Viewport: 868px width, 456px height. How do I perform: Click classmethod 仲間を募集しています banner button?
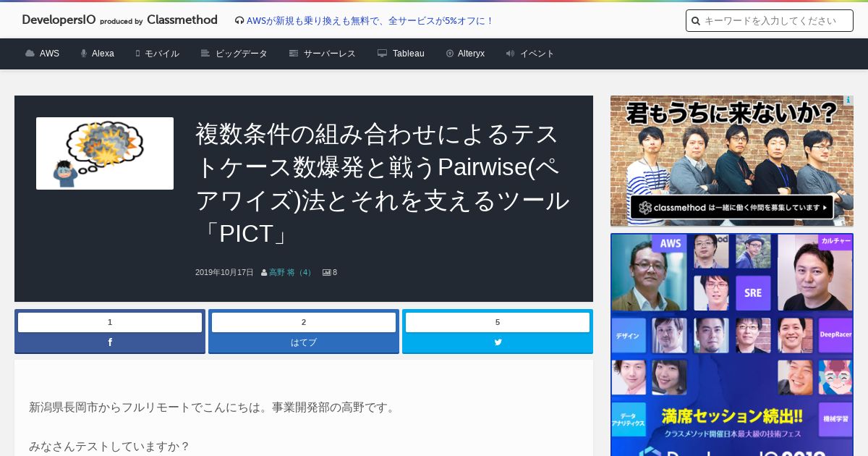tap(732, 208)
